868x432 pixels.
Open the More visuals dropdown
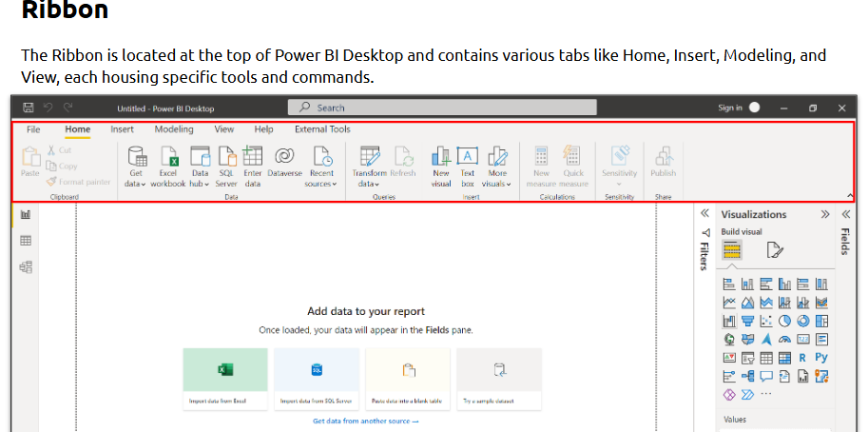coord(496,167)
